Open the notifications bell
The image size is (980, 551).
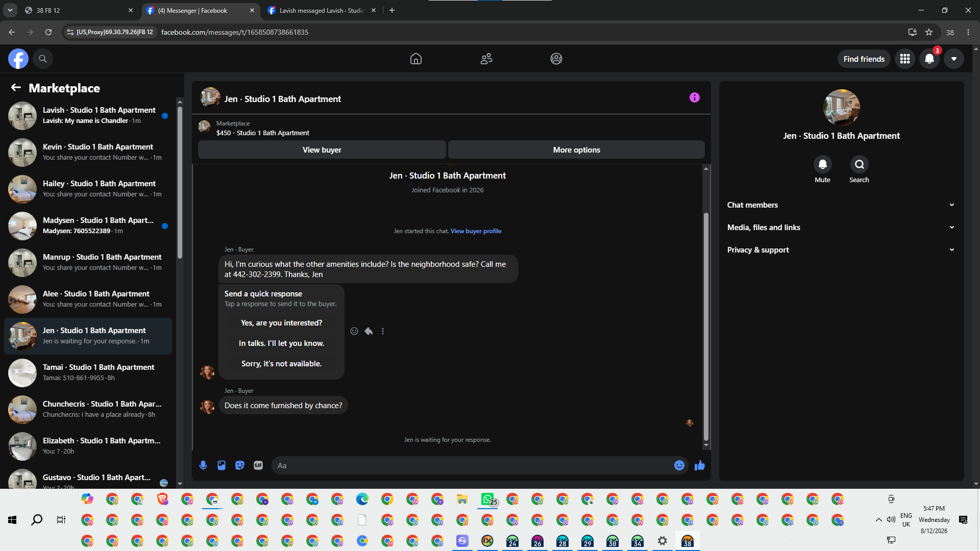click(929, 59)
